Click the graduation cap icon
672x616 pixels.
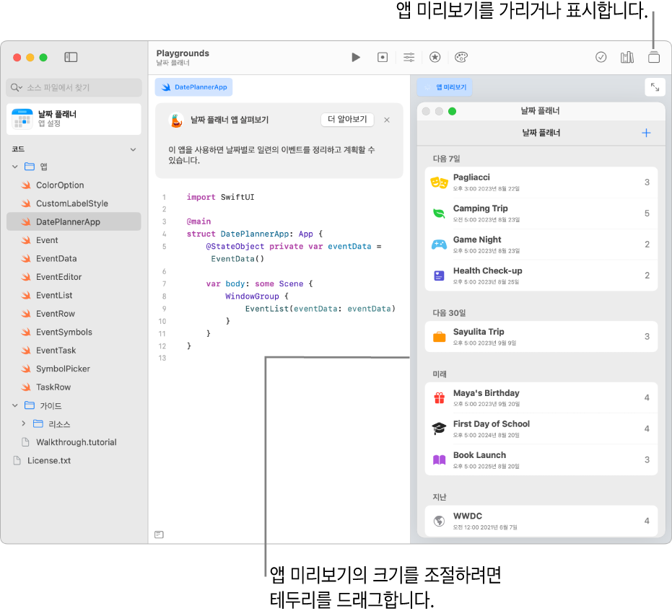coord(440,428)
